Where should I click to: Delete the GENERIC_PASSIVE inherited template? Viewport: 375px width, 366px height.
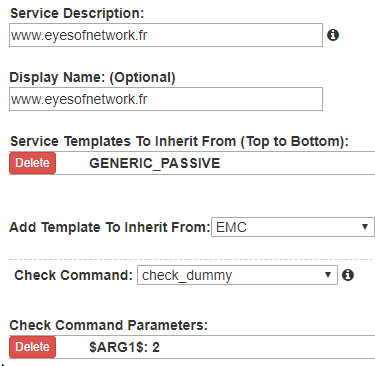pos(32,163)
